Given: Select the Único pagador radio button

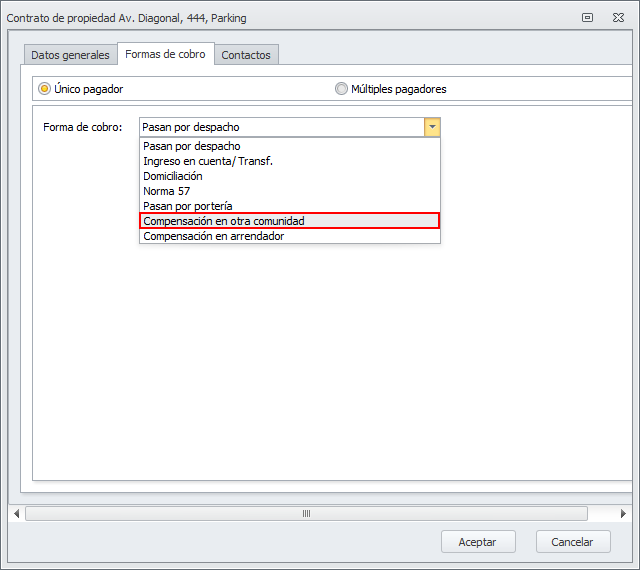Looking at the screenshot, I should pyautogui.click(x=44, y=89).
